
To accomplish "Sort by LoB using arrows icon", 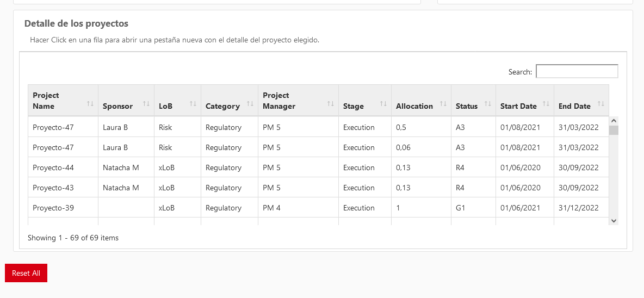I will click(x=193, y=103).
